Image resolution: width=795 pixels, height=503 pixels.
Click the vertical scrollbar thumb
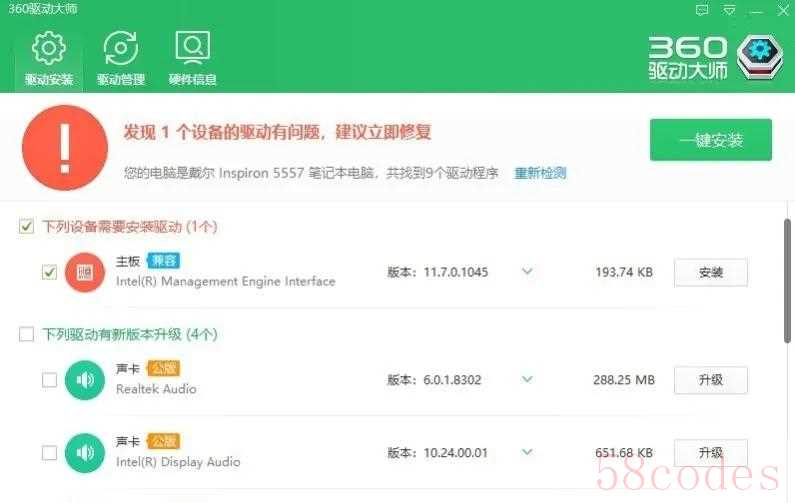click(x=787, y=281)
